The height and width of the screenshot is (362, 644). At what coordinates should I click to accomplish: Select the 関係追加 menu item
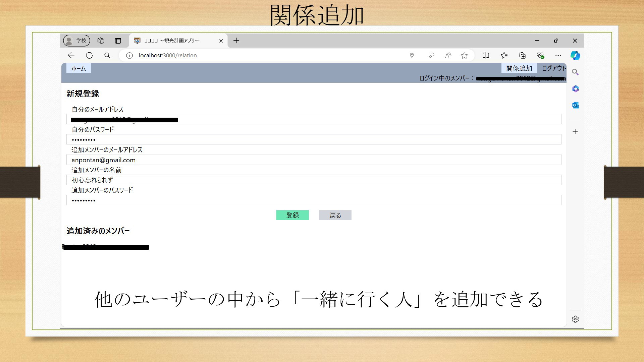pos(519,68)
